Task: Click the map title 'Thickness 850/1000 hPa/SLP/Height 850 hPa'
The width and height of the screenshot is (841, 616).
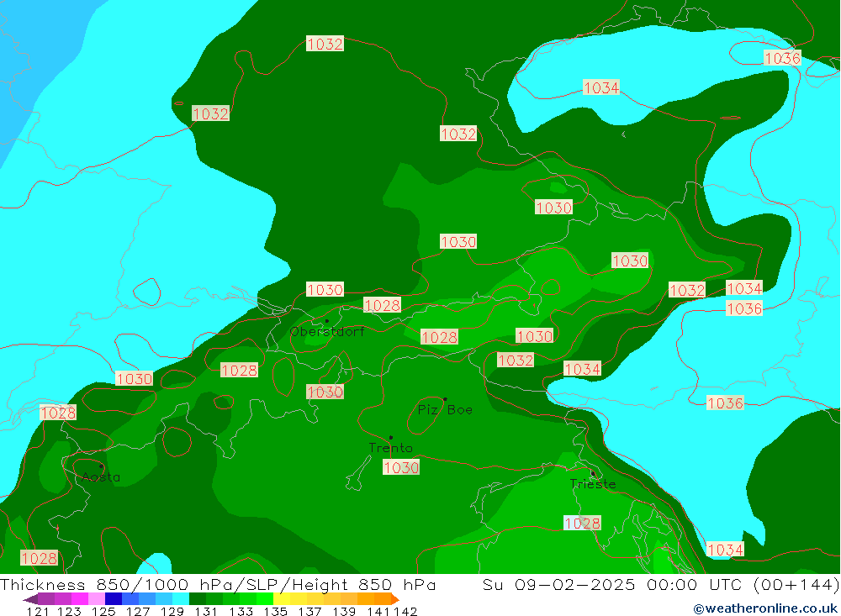Action: tap(218, 584)
